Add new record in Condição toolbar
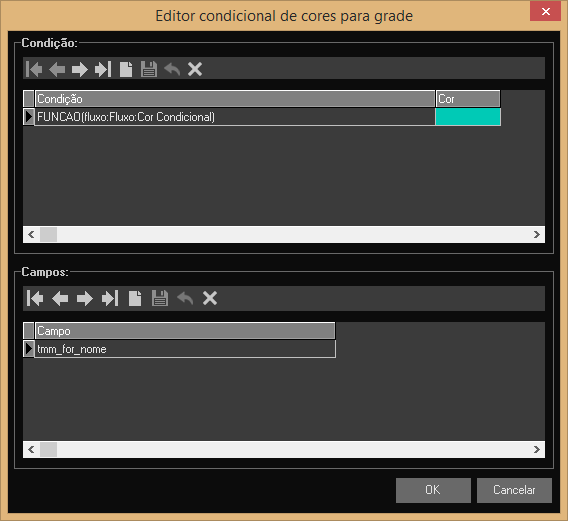The image size is (568, 521). tap(126, 69)
